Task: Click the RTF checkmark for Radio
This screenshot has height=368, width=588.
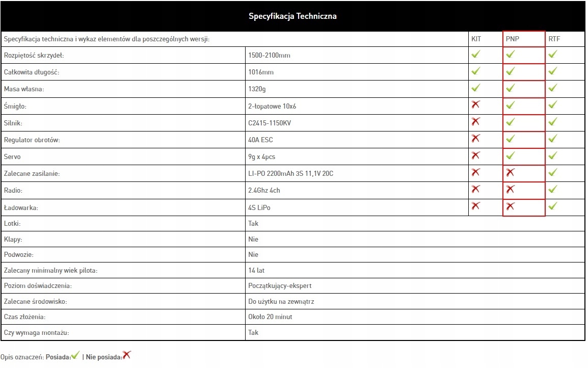Action: pyautogui.click(x=553, y=189)
